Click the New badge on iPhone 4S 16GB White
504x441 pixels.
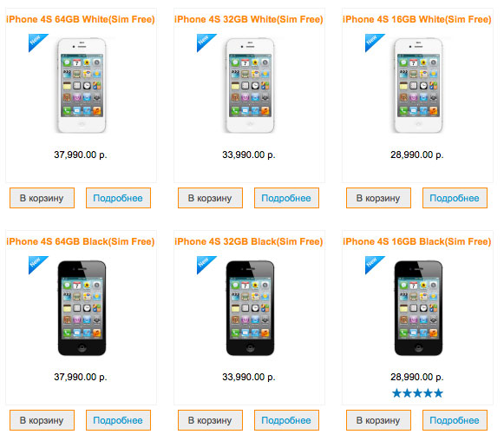[373, 41]
